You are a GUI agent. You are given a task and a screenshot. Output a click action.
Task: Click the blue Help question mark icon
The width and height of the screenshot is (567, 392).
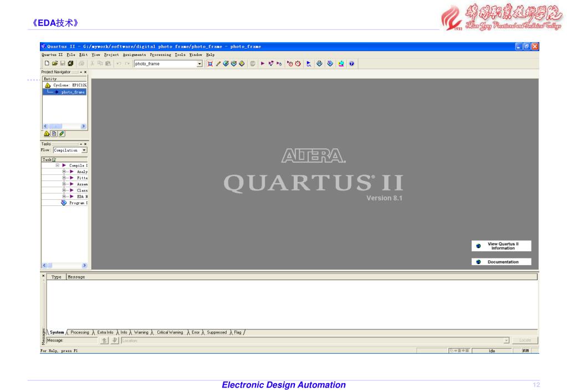pos(351,64)
